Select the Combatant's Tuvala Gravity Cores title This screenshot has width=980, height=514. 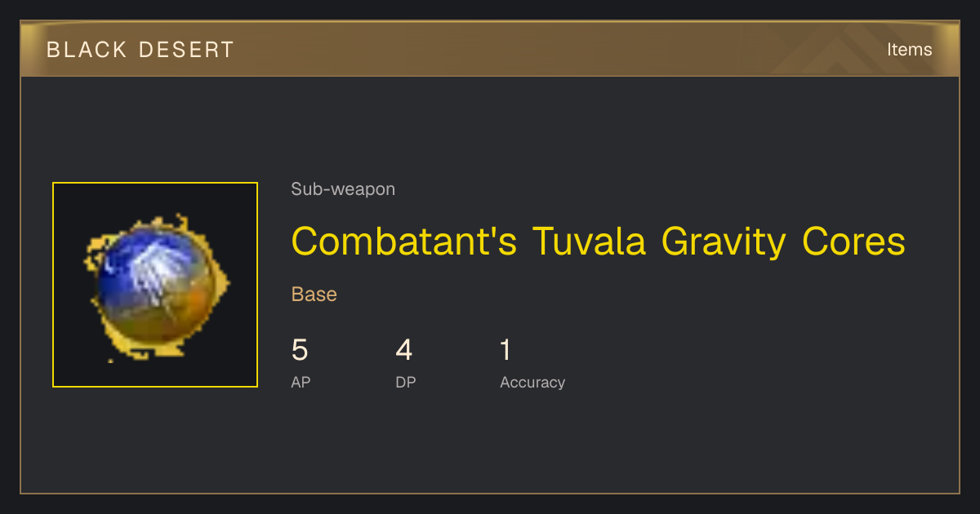[598, 242]
